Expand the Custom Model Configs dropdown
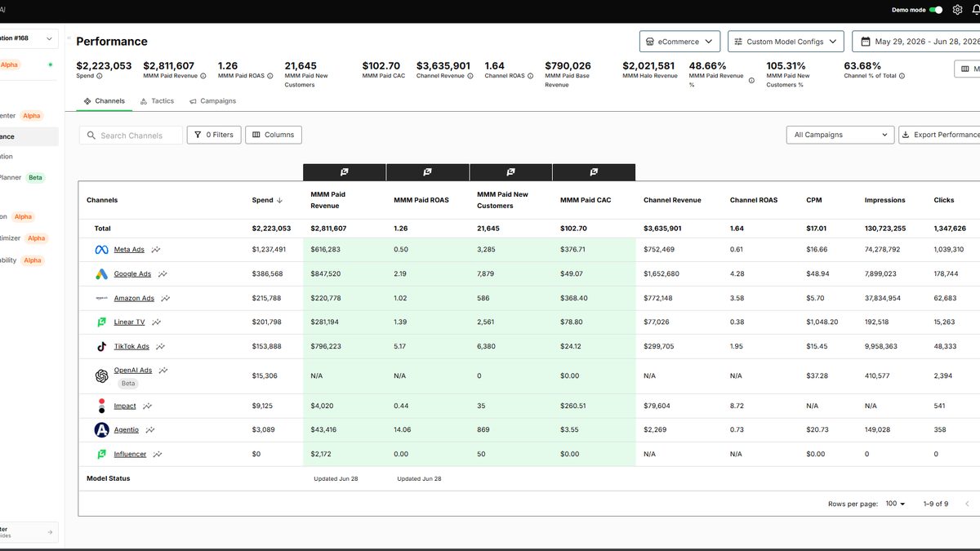980x551 pixels. pyautogui.click(x=786, y=42)
